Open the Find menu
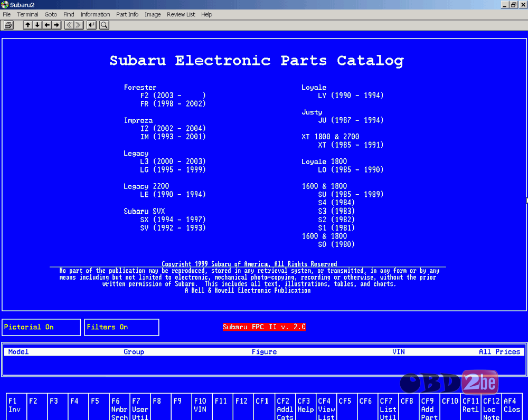The height and width of the screenshot is (420, 528). [69, 14]
